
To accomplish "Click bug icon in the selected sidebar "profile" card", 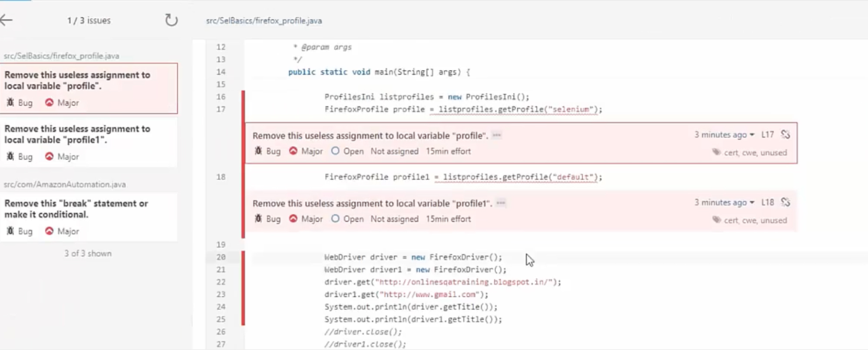I will [10, 103].
